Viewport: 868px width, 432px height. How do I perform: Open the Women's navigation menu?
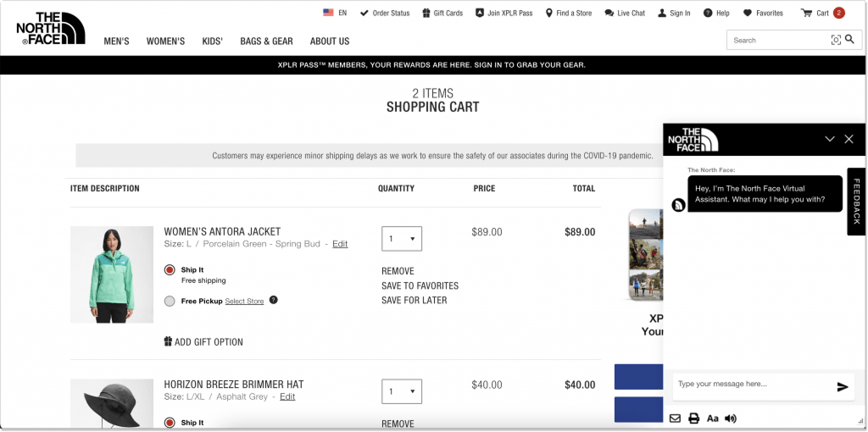[x=165, y=42]
